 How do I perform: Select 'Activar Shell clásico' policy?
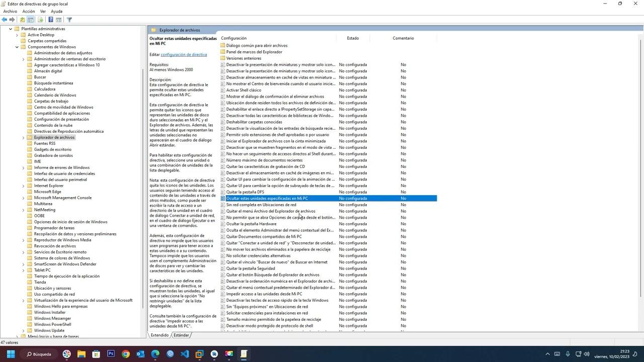(244, 90)
